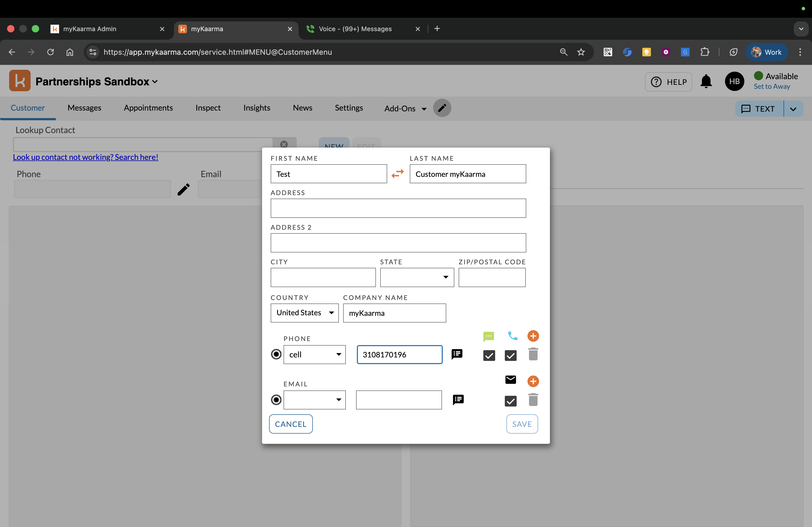Viewport: 812px width, 527px height.
Task: Uncheck the email consent checkbox
Action: (510, 401)
